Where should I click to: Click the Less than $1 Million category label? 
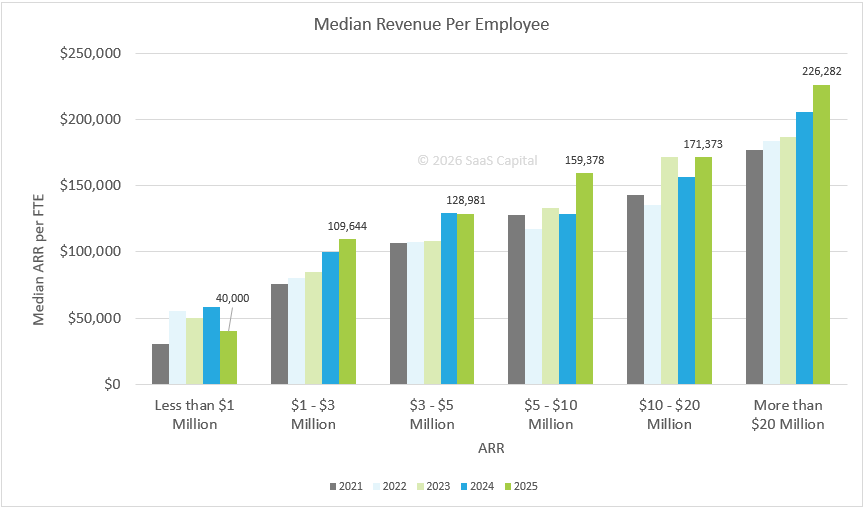pyautogui.click(x=194, y=415)
